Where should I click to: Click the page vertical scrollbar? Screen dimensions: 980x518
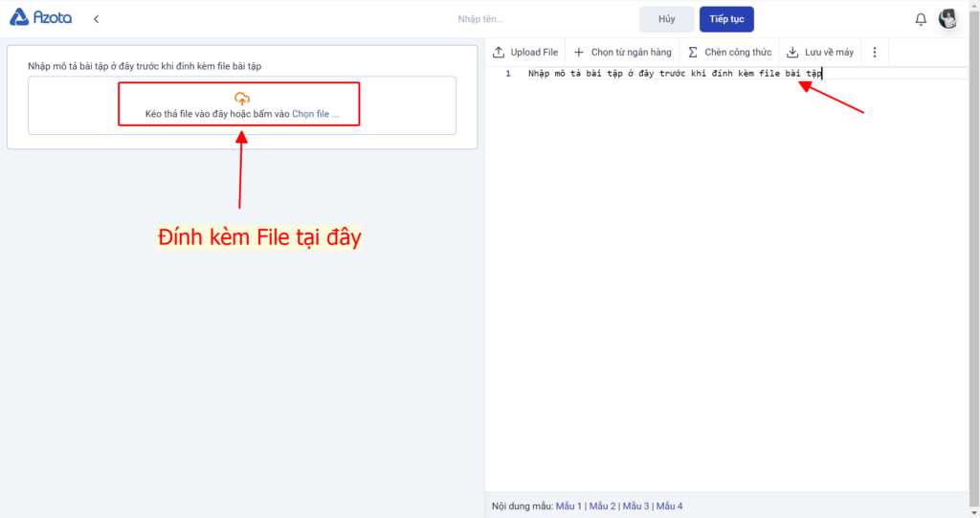pyautogui.click(x=974, y=259)
